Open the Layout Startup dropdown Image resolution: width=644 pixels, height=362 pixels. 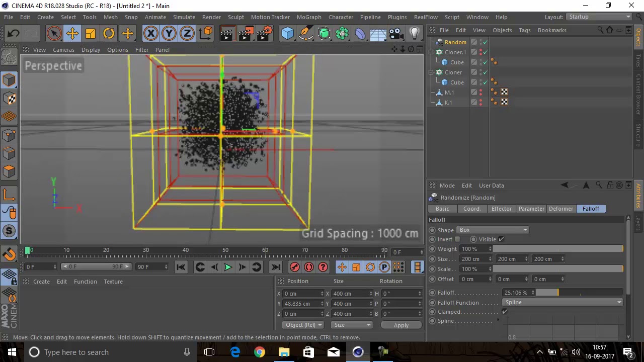(x=599, y=17)
